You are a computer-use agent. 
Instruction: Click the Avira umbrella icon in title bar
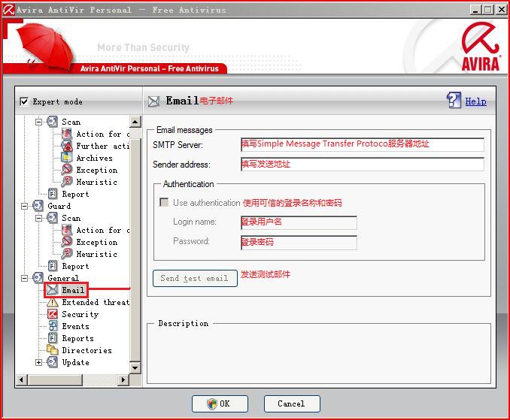8,10
